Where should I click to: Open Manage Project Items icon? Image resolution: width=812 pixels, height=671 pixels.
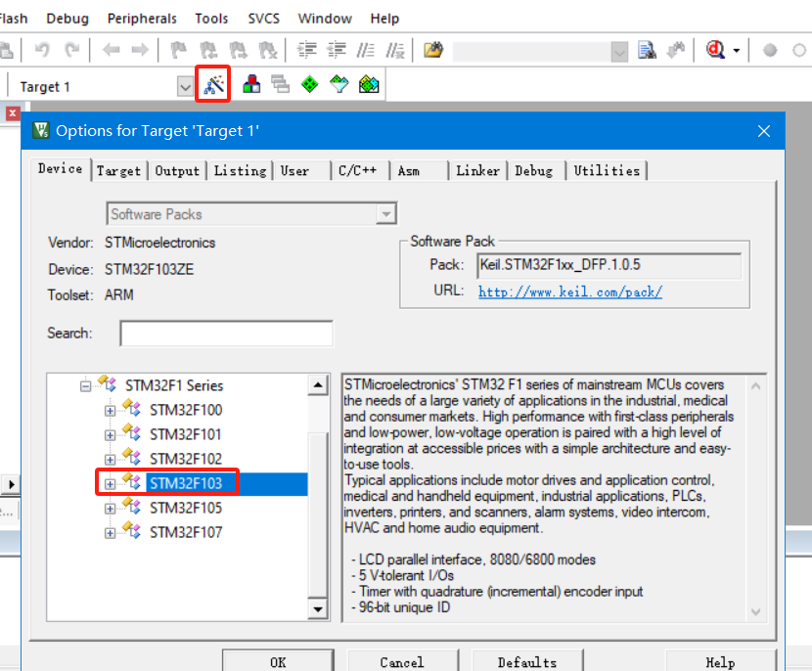point(251,84)
